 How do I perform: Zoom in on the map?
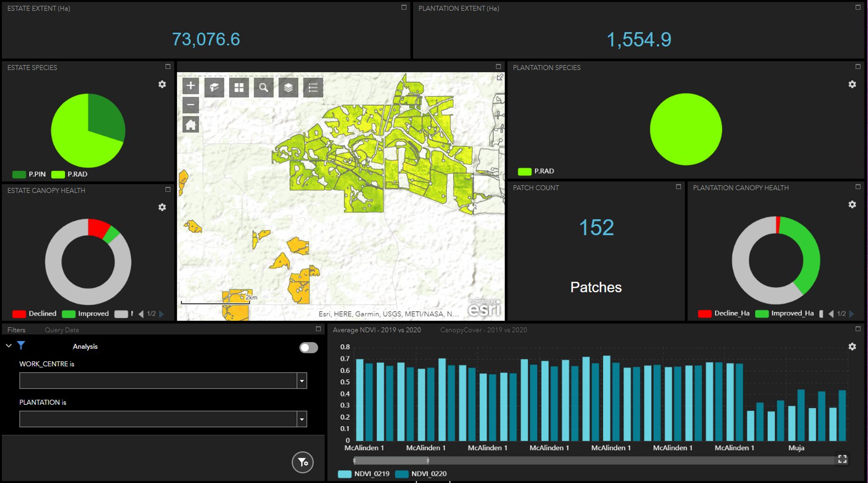(x=190, y=86)
